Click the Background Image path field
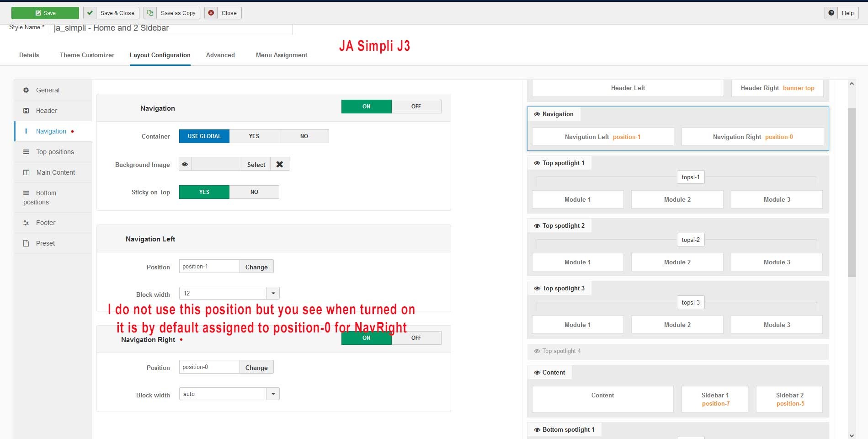 pyautogui.click(x=216, y=164)
